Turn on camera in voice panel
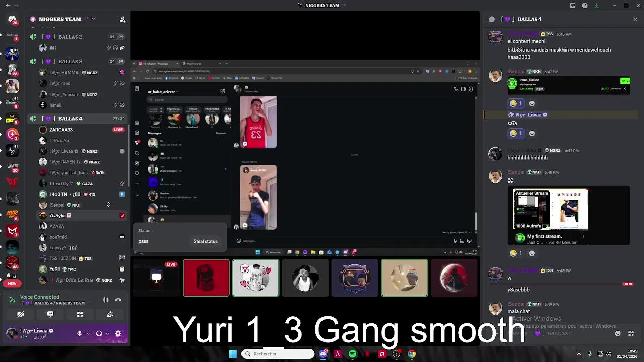 [x=20, y=314]
